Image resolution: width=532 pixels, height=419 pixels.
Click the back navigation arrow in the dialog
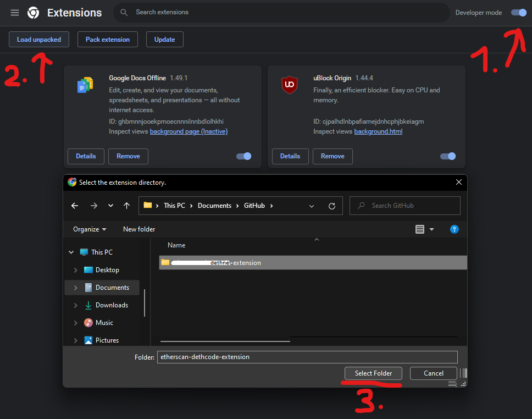coord(75,205)
